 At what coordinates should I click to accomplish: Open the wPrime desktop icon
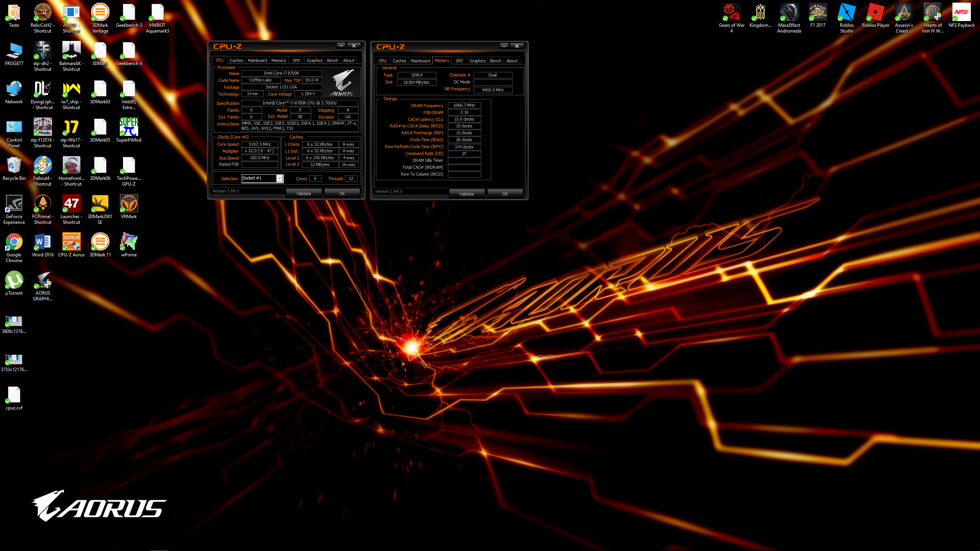click(x=129, y=245)
